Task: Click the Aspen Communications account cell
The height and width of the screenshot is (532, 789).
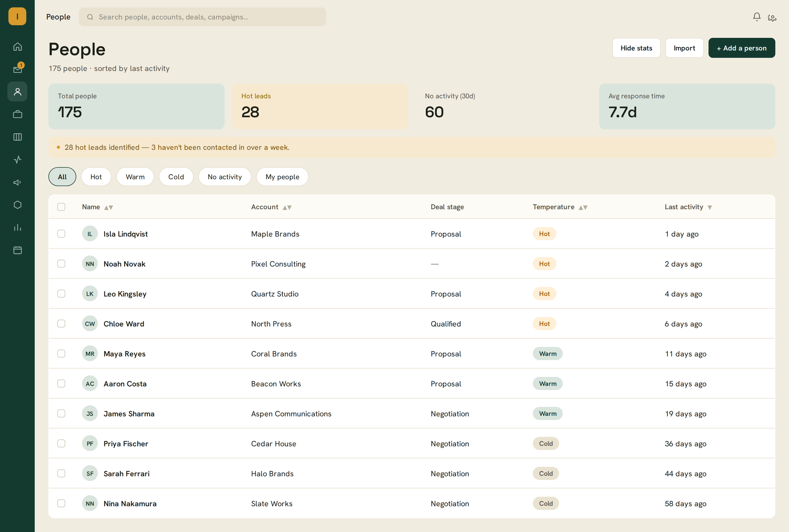Action: tap(291, 414)
